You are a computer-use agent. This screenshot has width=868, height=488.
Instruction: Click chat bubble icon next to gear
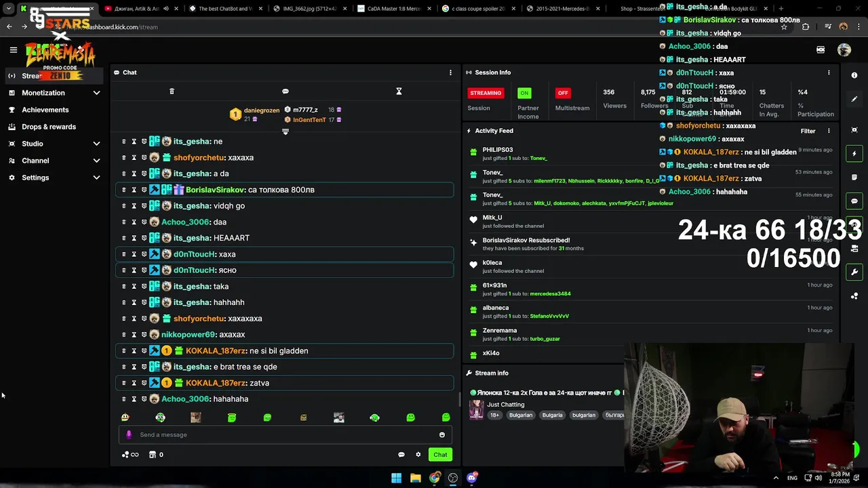pyautogui.click(x=401, y=455)
